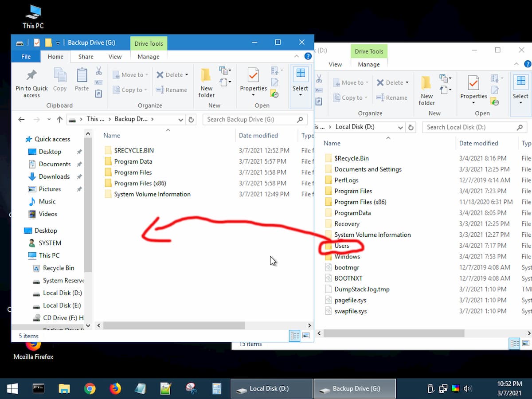This screenshot has height=399, width=532.
Task: Switch to Local Disk (D:) taskbar button
Action: coord(271,389)
